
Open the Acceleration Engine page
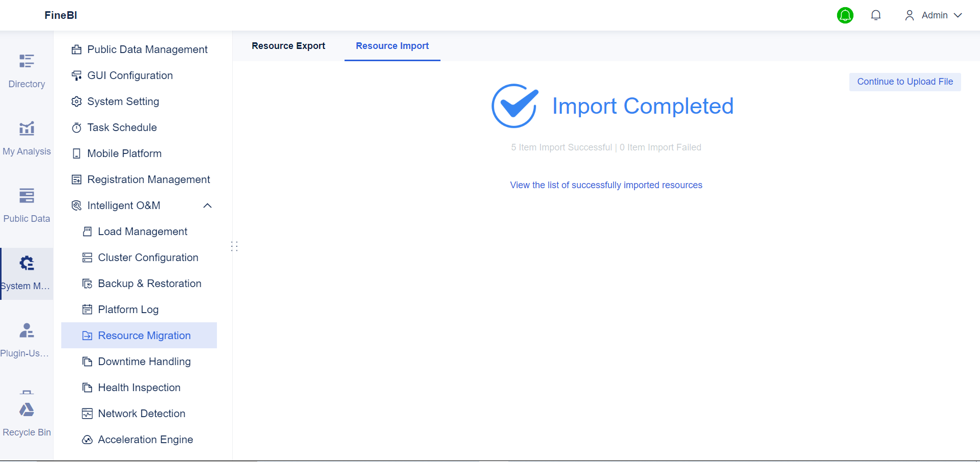pos(145,439)
